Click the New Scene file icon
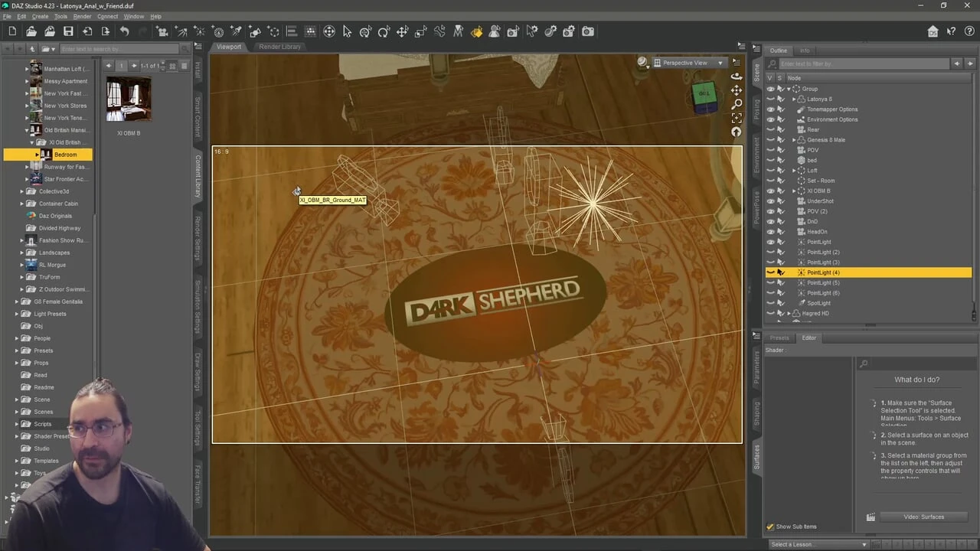This screenshot has height=551, width=980. pyautogui.click(x=12, y=31)
